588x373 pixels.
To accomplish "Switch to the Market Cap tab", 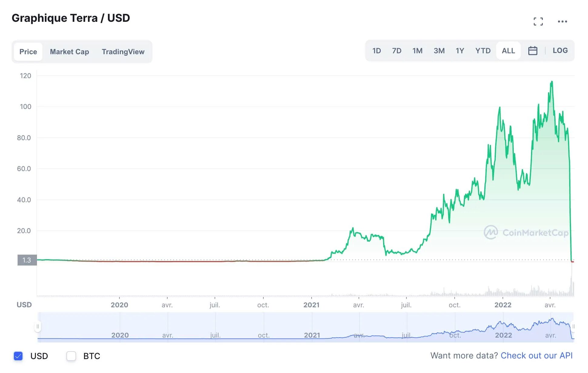I will (69, 52).
